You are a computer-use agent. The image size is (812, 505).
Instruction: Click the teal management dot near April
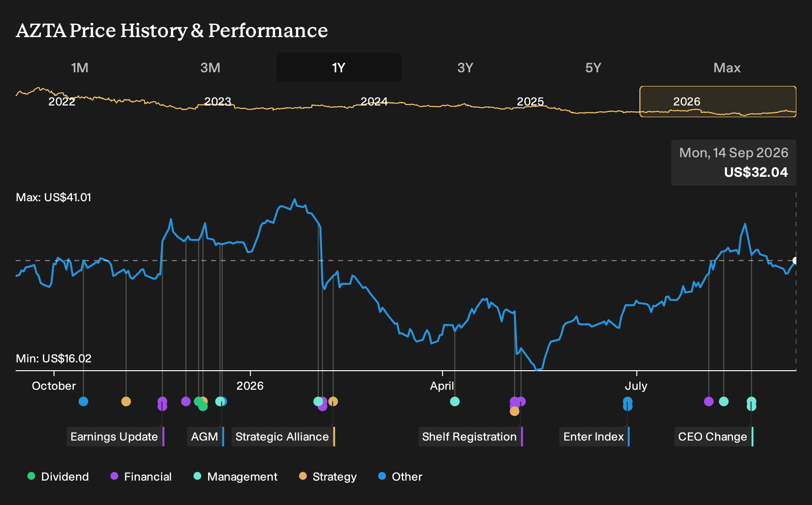coord(455,401)
